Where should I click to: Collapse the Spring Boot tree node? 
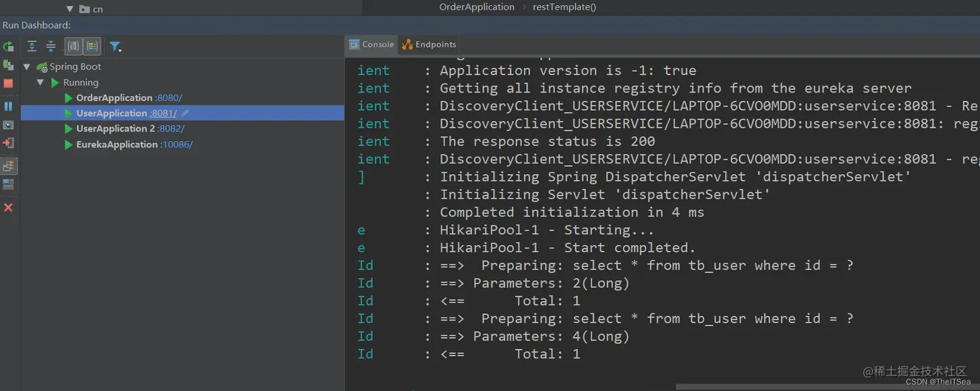[27, 67]
